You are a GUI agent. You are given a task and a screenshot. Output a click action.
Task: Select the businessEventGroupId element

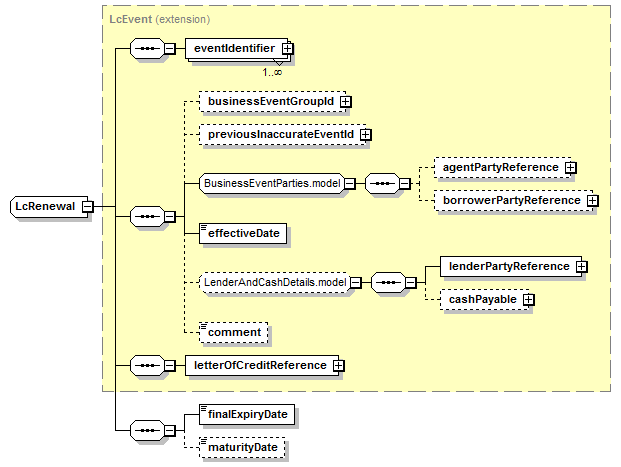pyautogui.click(x=272, y=101)
